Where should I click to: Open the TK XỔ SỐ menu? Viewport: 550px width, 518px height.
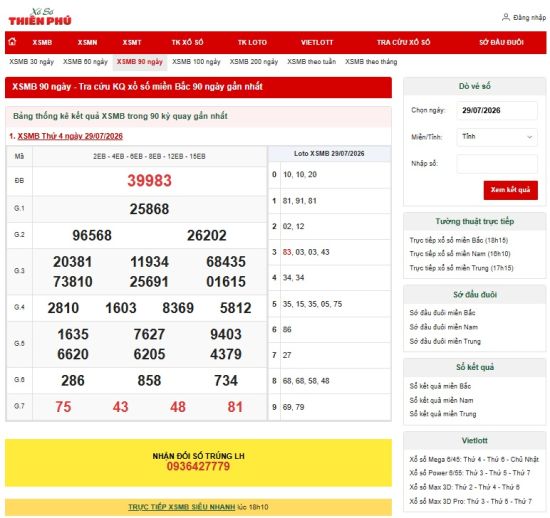click(187, 42)
